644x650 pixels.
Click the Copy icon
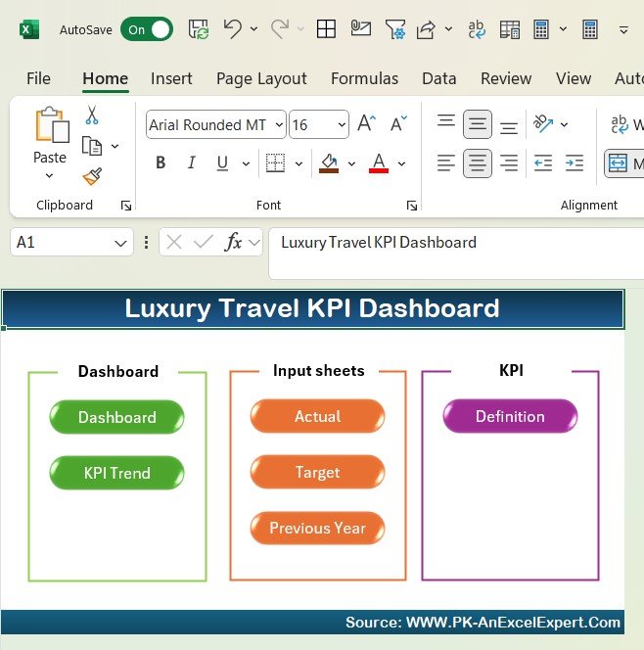coord(92,146)
